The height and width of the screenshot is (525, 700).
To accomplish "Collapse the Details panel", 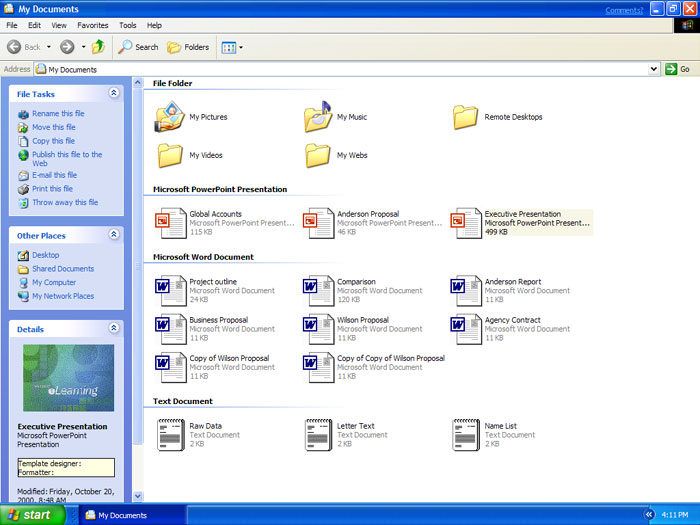I will [x=114, y=328].
